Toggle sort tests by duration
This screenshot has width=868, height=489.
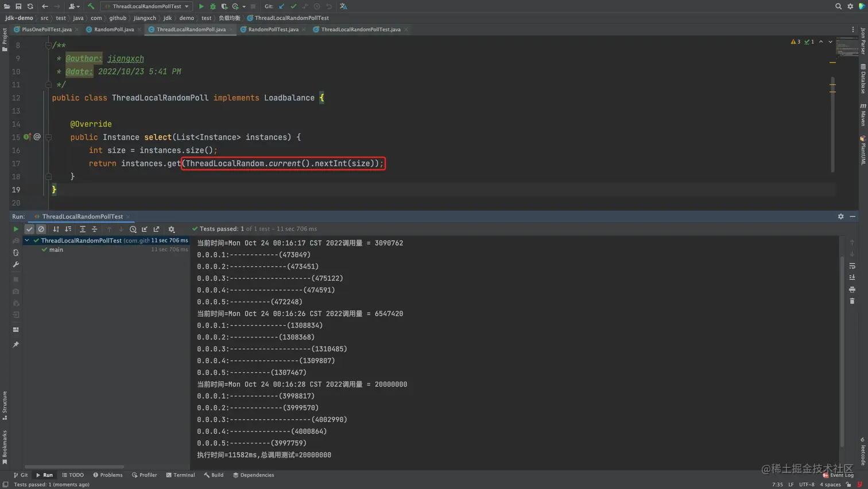coord(68,229)
